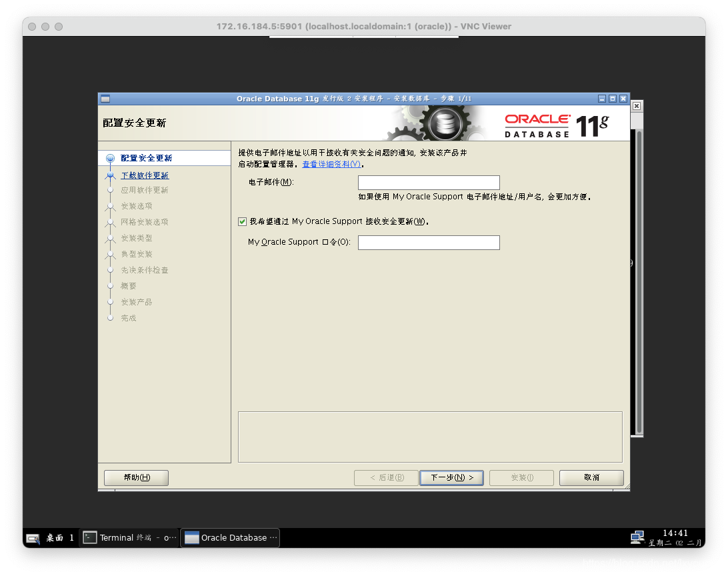
Task: Click the background window's vertical scrollbar
Action: pos(639,282)
